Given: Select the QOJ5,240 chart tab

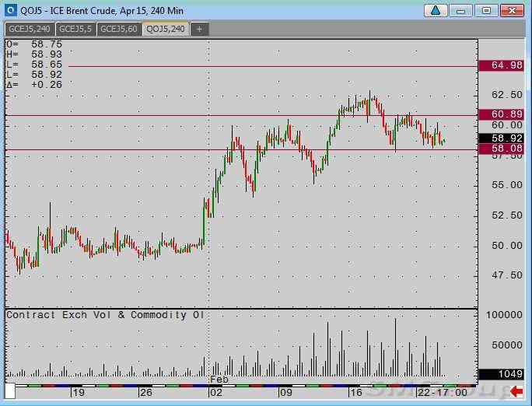Looking at the screenshot, I should pos(166,30).
